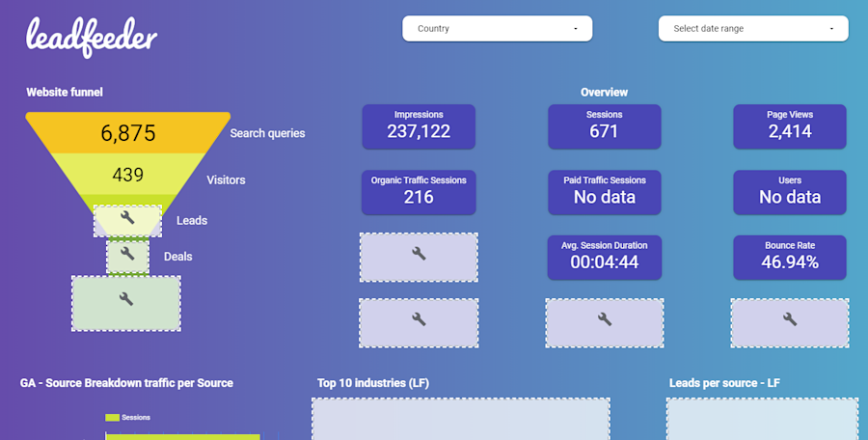Image resolution: width=868 pixels, height=440 pixels.
Task: Click wrench placeholder under Organic Traffic Sessions
Action: (x=420, y=257)
